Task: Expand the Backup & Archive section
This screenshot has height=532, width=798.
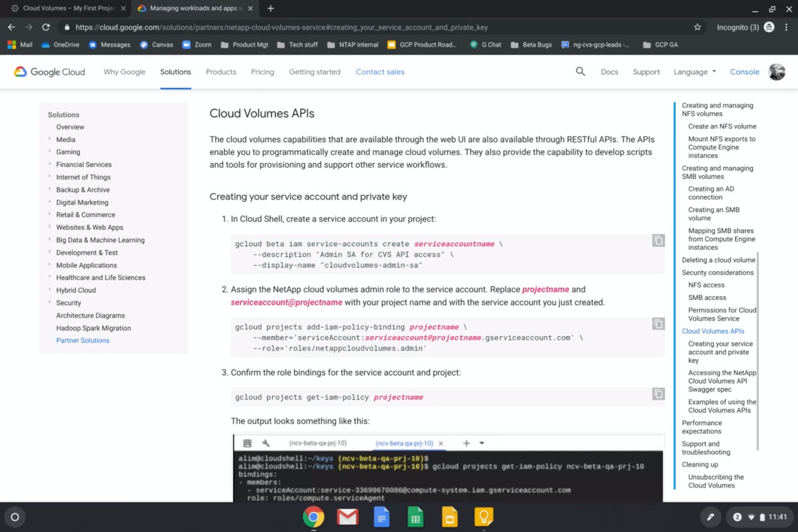Action: pyautogui.click(x=50, y=190)
